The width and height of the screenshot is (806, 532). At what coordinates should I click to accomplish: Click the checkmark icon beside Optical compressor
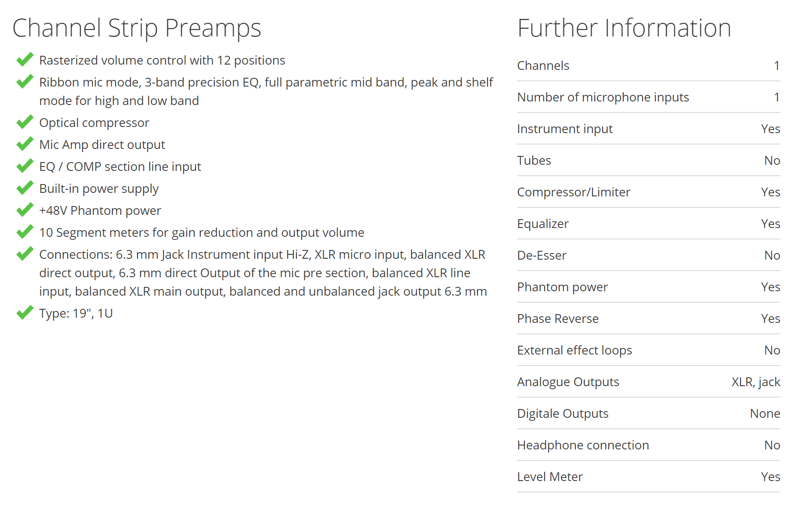(25, 122)
